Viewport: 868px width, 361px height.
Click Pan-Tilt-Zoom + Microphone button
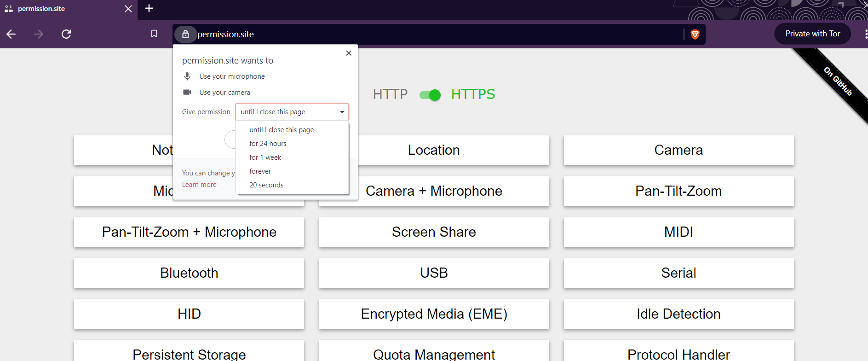point(189,232)
